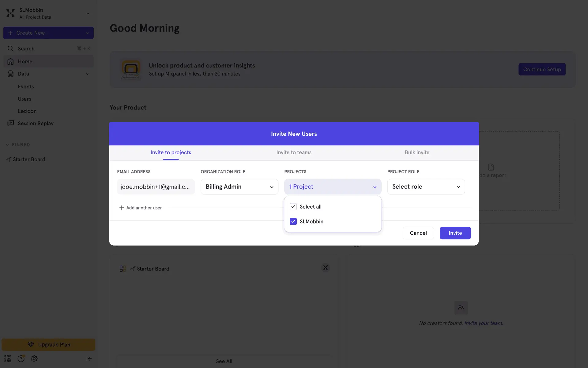Click plus icon to add another user
This screenshot has height=368, width=588.
[x=122, y=208]
